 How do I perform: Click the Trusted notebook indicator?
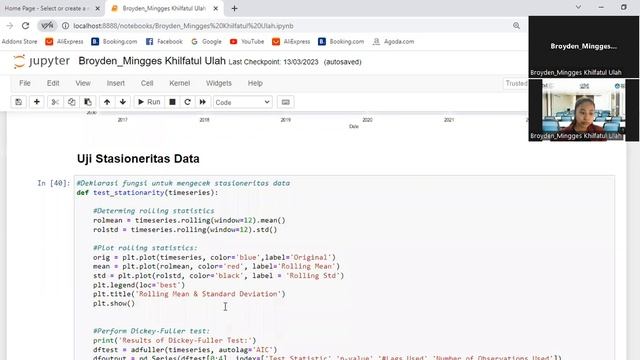(516, 83)
